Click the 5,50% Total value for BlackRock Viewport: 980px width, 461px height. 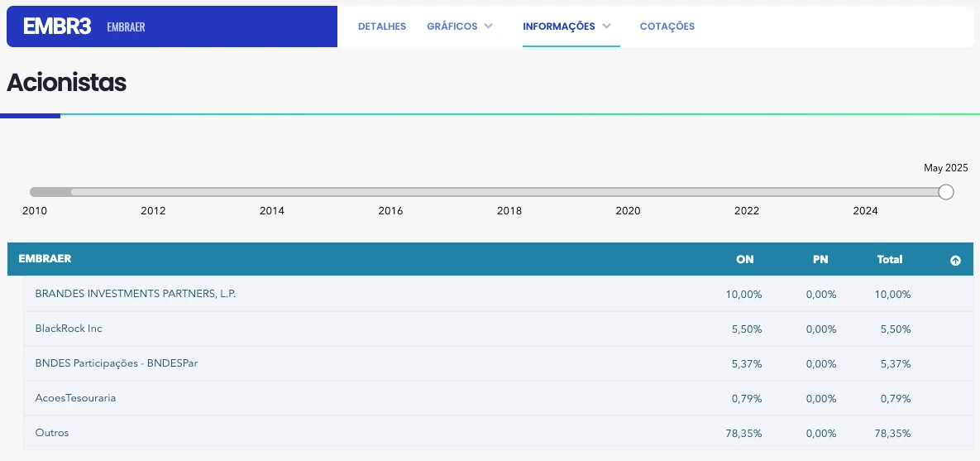click(896, 329)
